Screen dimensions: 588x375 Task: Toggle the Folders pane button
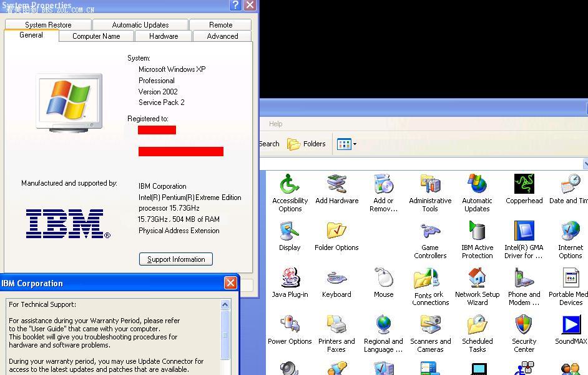[x=306, y=144]
